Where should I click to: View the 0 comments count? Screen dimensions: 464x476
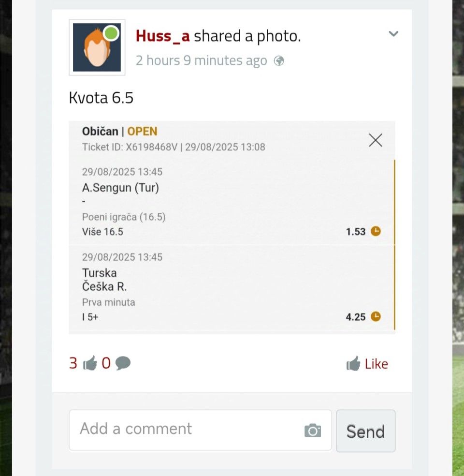click(106, 363)
